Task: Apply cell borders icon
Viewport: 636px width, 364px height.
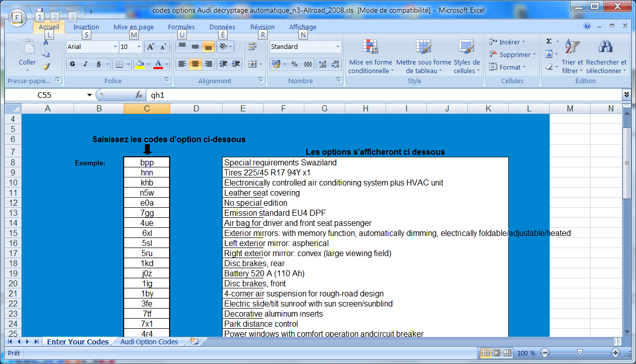Action: [x=118, y=64]
